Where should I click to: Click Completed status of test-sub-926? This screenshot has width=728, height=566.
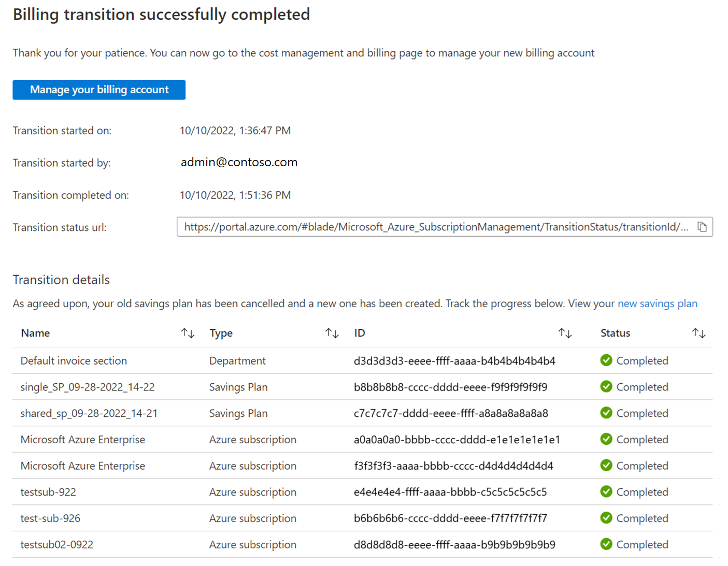642,518
